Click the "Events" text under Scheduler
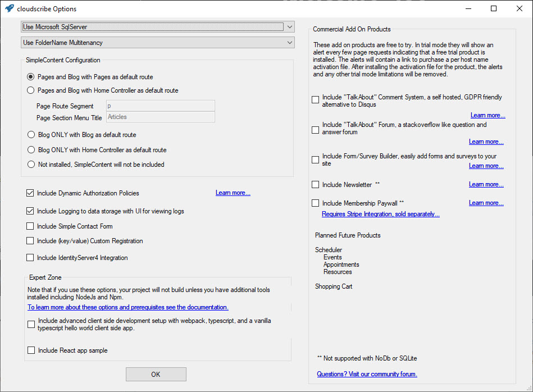This screenshot has width=533, height=392. [332, 257]
